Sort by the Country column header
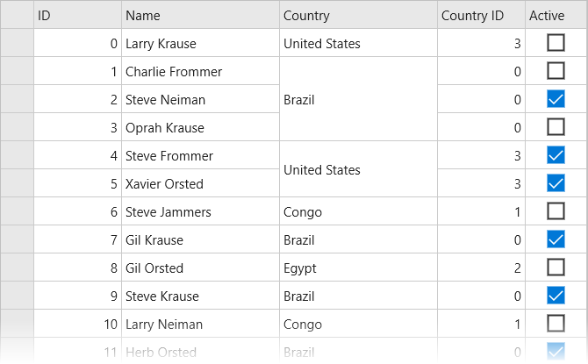Viewport: 588px width, 364px height. [358, 15]
